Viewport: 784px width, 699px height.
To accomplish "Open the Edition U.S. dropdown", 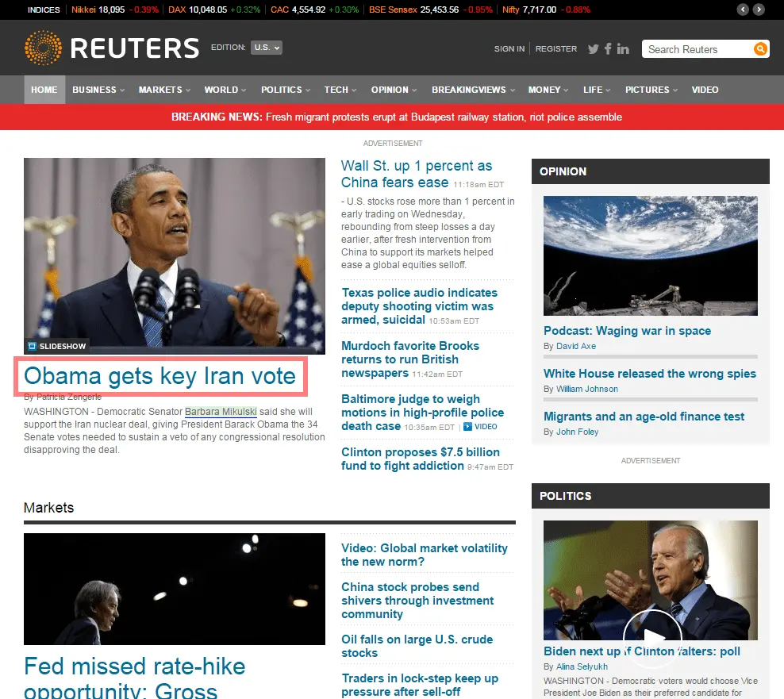I will (266, 48).
